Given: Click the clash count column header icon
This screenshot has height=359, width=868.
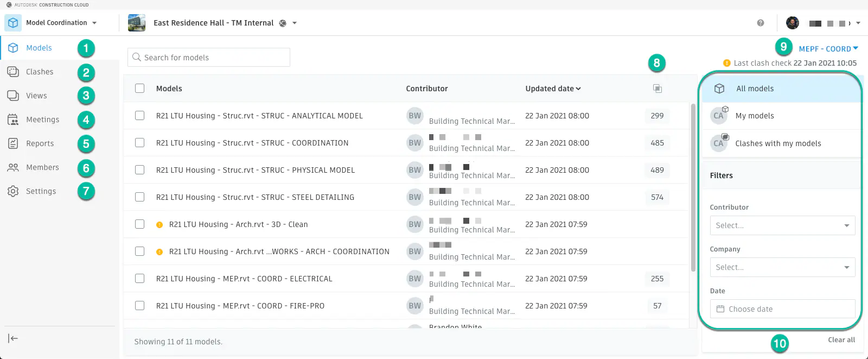Looking at the screenshot, I should [658, 89].
